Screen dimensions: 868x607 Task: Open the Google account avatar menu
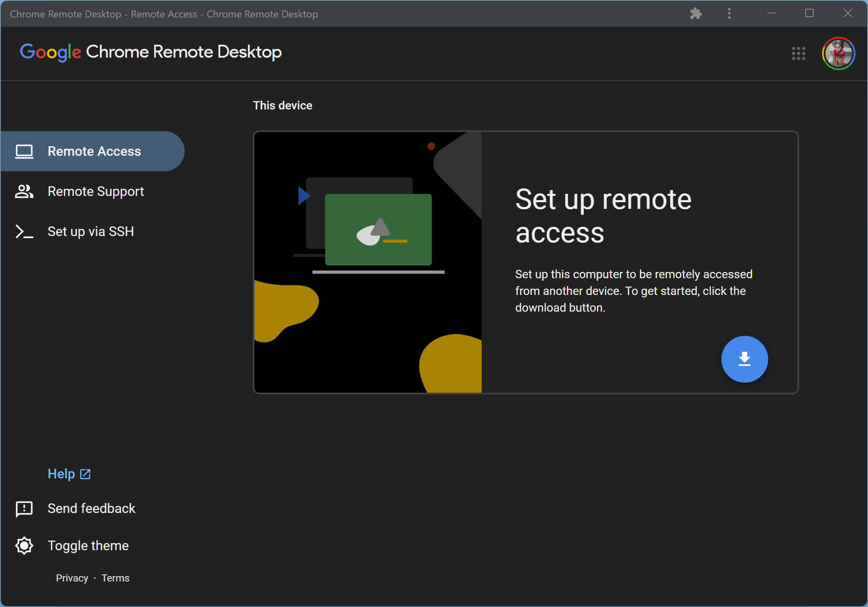(x=838, y=53)
